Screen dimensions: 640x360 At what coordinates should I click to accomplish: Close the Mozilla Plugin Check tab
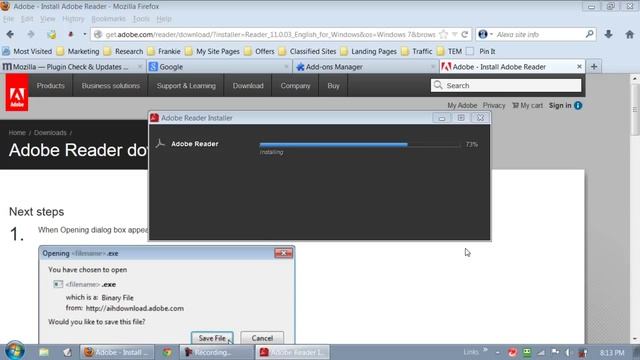click(139, 67)
